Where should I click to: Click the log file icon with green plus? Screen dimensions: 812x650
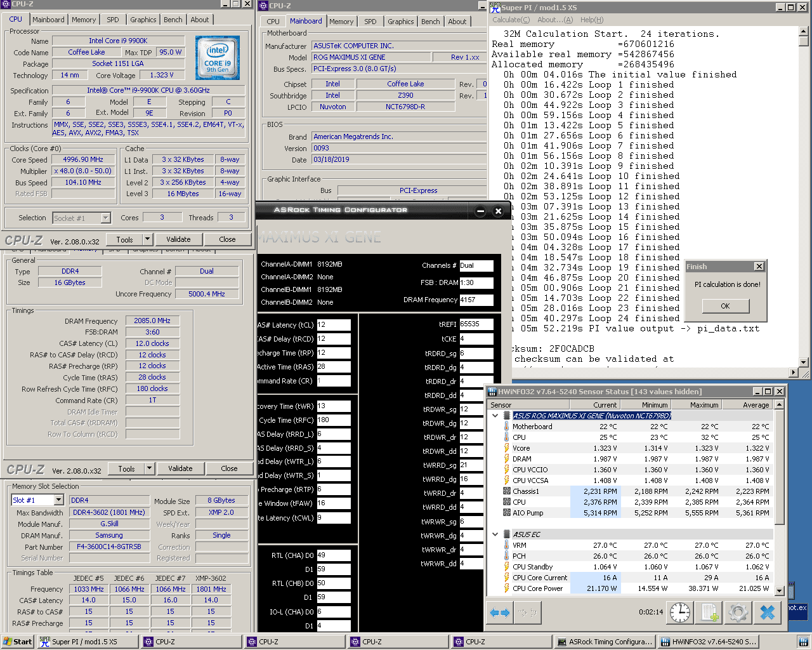709,613
